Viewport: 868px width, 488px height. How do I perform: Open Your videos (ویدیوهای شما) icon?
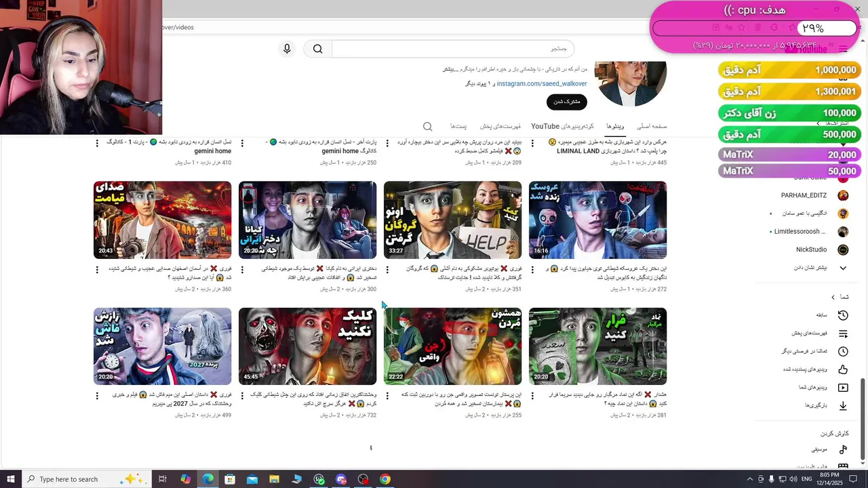[843, 388]
